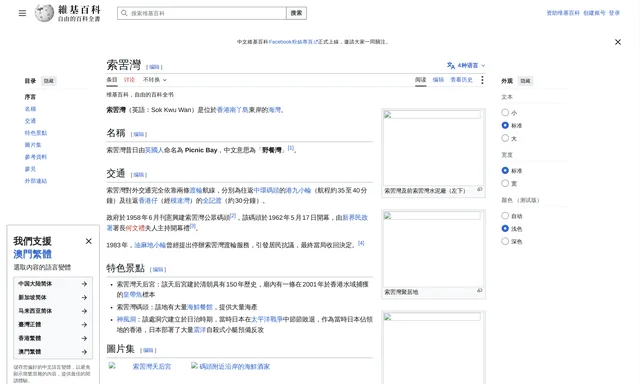Click the translate languages icon
This screenshot has width=640, height=384.
coord(451,65)
